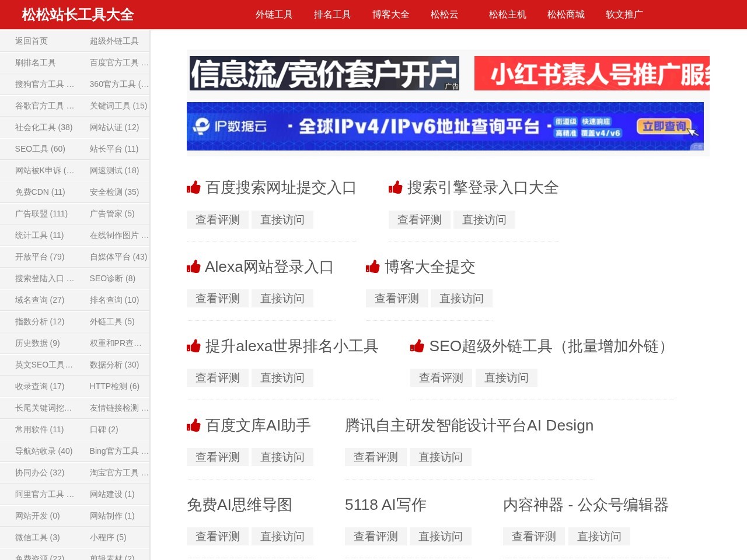747x560 pixels.
Task: Click 直接访问 under 5118 AI写作
Action: (x=441, y=536)
